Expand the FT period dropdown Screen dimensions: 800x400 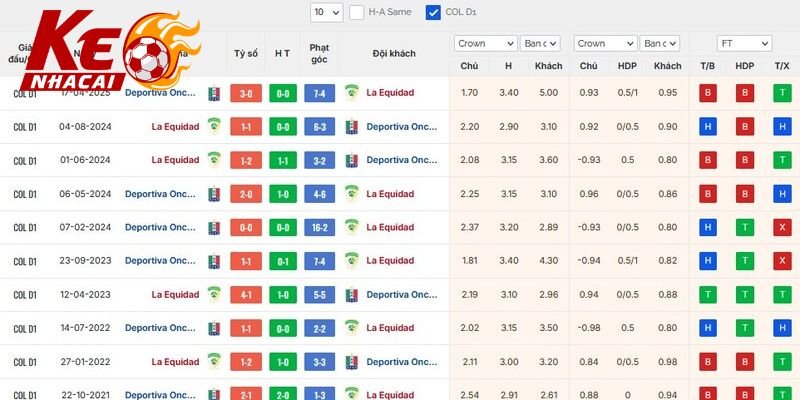pos(744,44)
